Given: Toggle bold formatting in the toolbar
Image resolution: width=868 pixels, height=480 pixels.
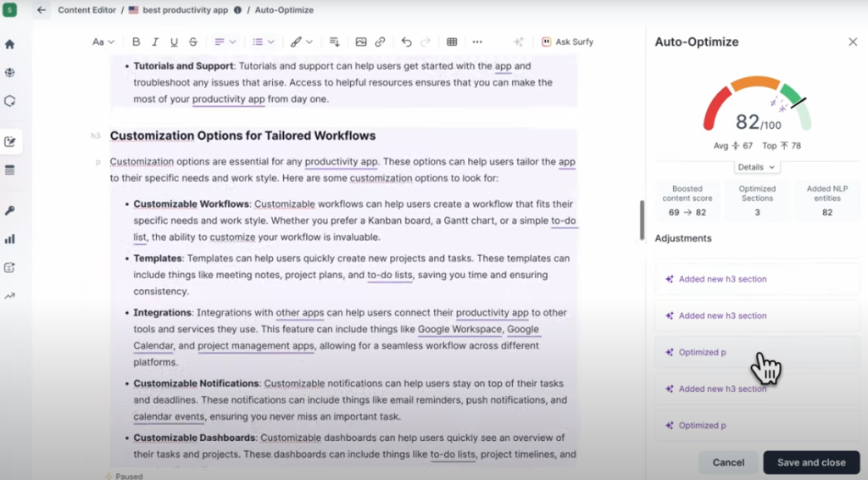Looking at the screenshot, I should pos(136,42).
